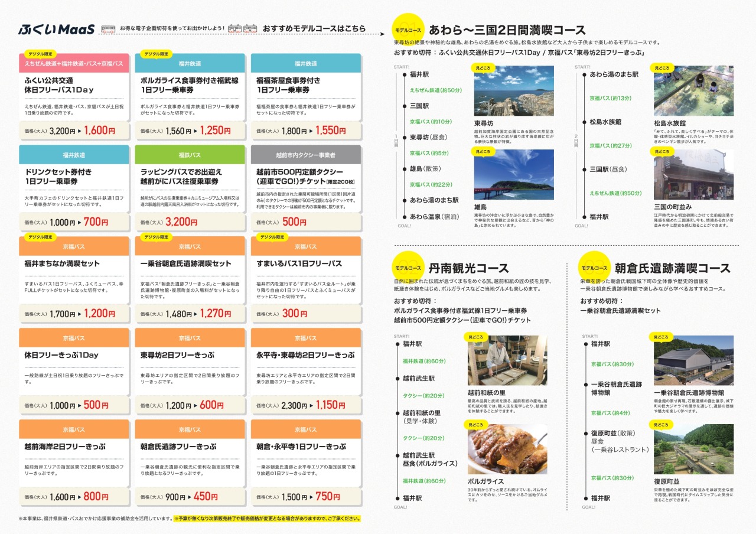756x534 pixels.
Task: Click the 1,250円 discounted price
Action: coord(215,131)
